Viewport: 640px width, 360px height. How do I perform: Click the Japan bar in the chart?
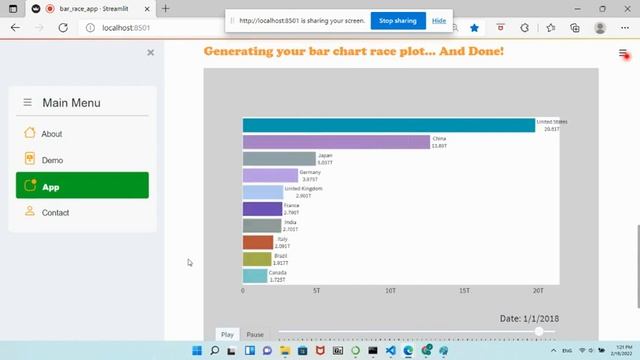[279, 159]
